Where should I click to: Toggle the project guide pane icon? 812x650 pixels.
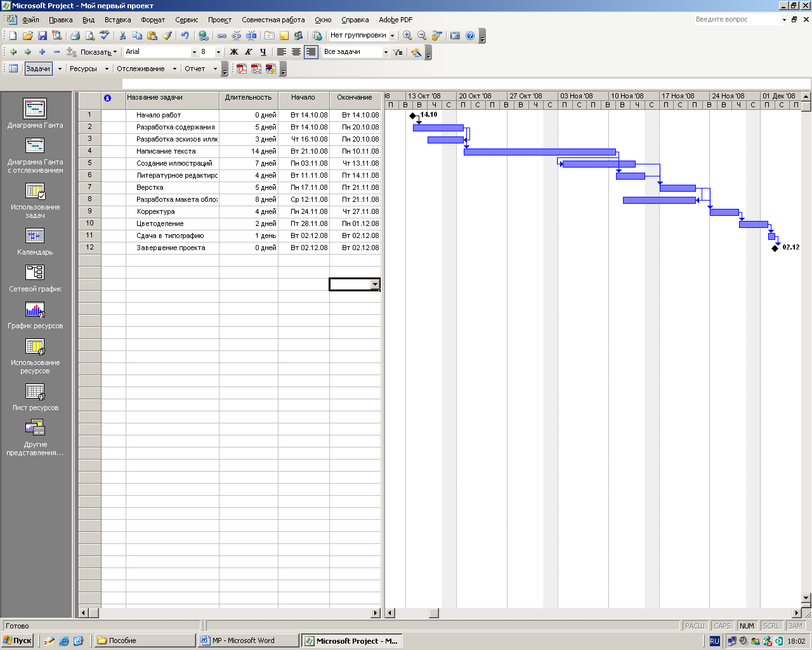point(13,69)
